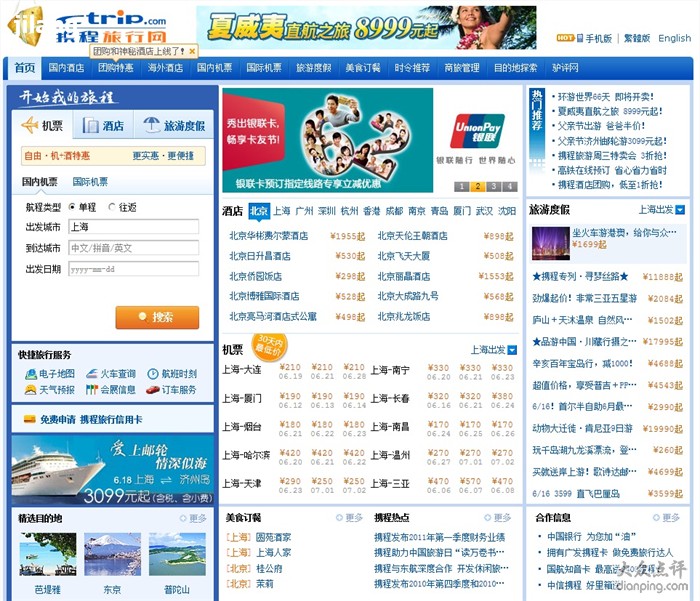The width and height of the screenshot is (700, 601).
Task: Select the 国际机票 sub-tab in search form
Action: tap(90, 182)
